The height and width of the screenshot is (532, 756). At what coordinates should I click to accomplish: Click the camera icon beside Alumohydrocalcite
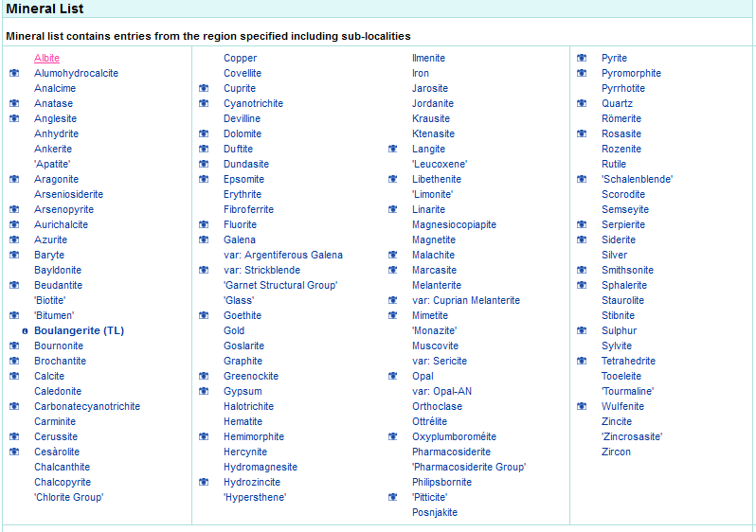(x=14, y=74)
